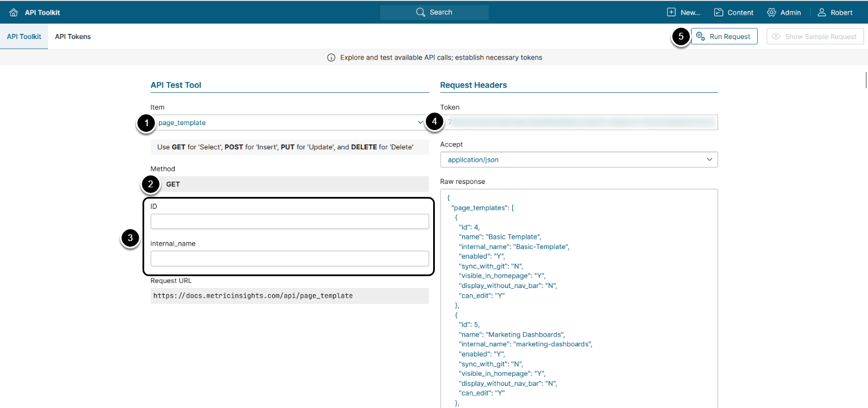Open the Robert user menu
Screen dimensions: 868x408
(x=835, y=12)
